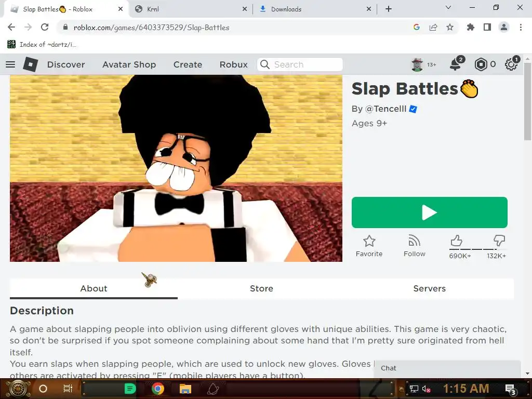532x399 pixels.
Task: Like the game with thumbs up
Action: (x=456, y=241)
